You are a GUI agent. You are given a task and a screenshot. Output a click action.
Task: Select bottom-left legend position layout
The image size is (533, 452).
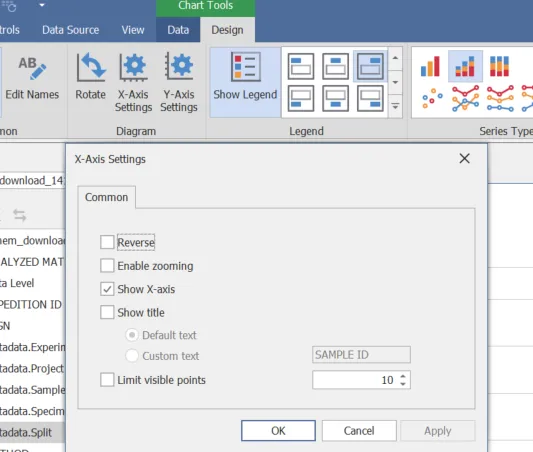pos(301,99)
